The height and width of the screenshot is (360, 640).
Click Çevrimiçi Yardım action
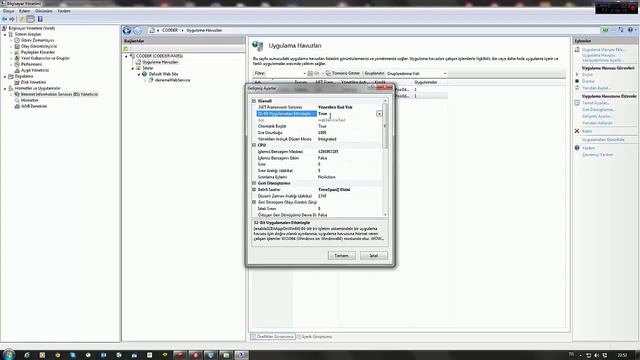pos(597,155)
